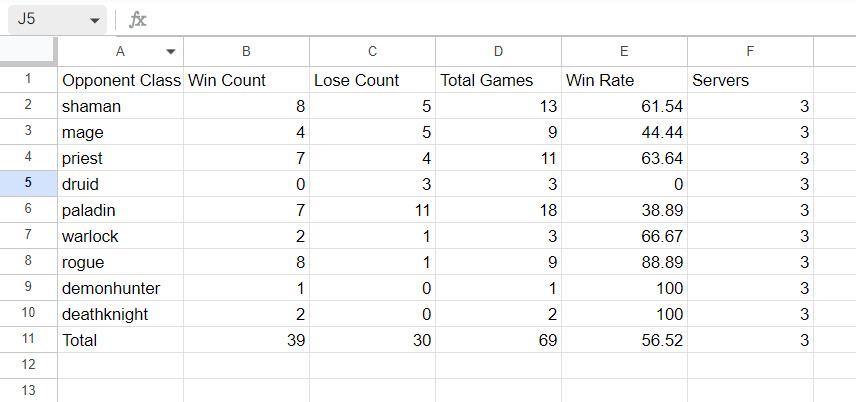Select the paladin win rate cell 38.89

pos(624,210)
